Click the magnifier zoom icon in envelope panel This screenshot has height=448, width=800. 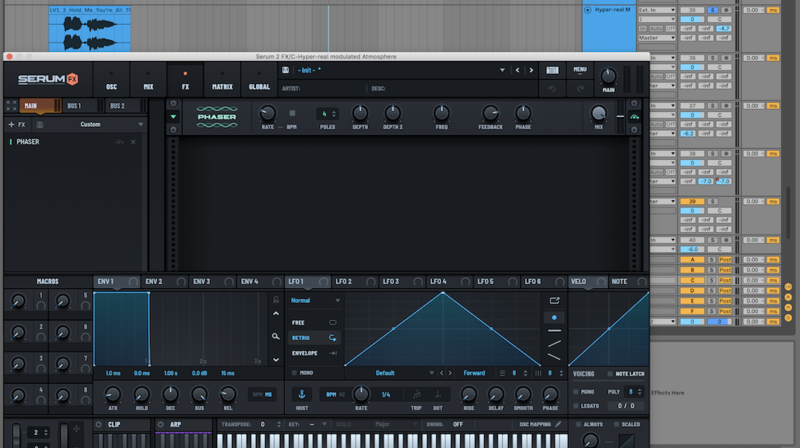276,336
